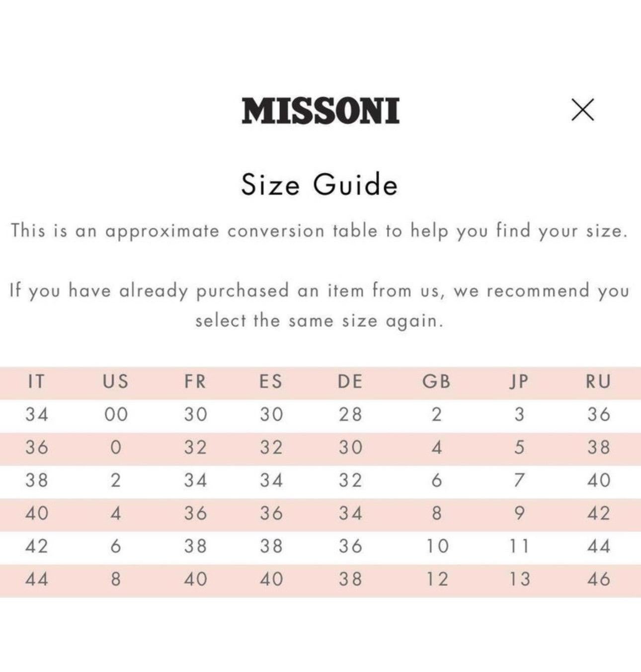Click IT size 34 in first row
Screen dimensions: 641x672
(x=37, y=414)
